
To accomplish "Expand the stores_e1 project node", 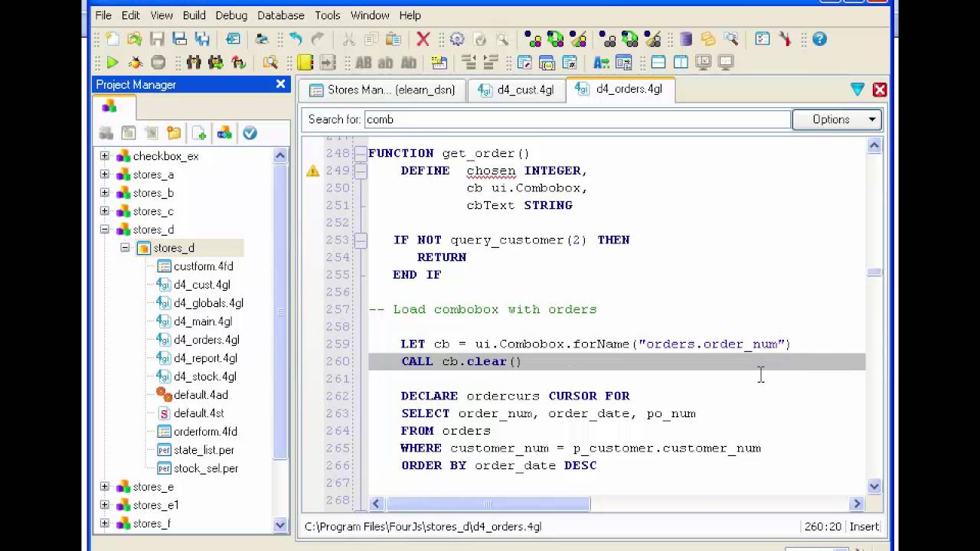I will pos(105,505).
